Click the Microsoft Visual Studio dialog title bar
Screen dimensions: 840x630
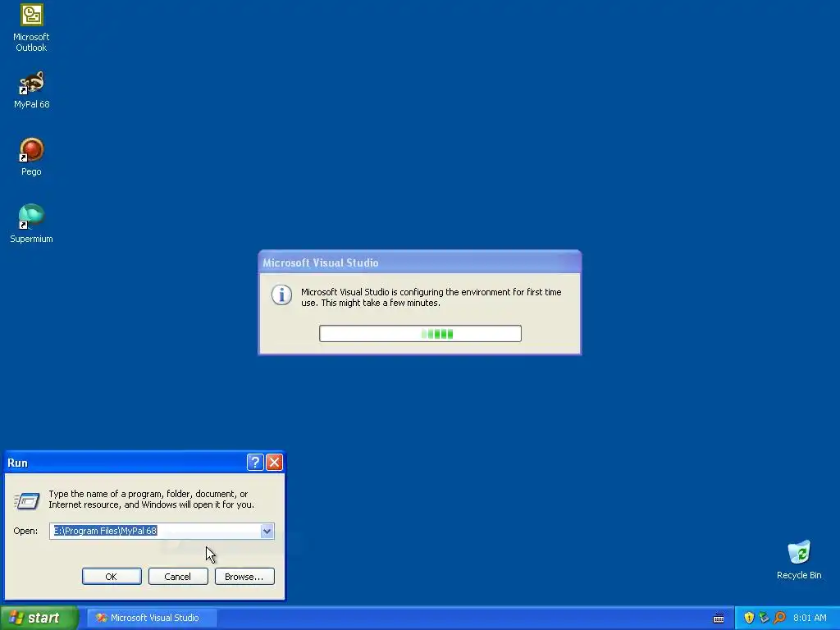[x=419, y=262]
